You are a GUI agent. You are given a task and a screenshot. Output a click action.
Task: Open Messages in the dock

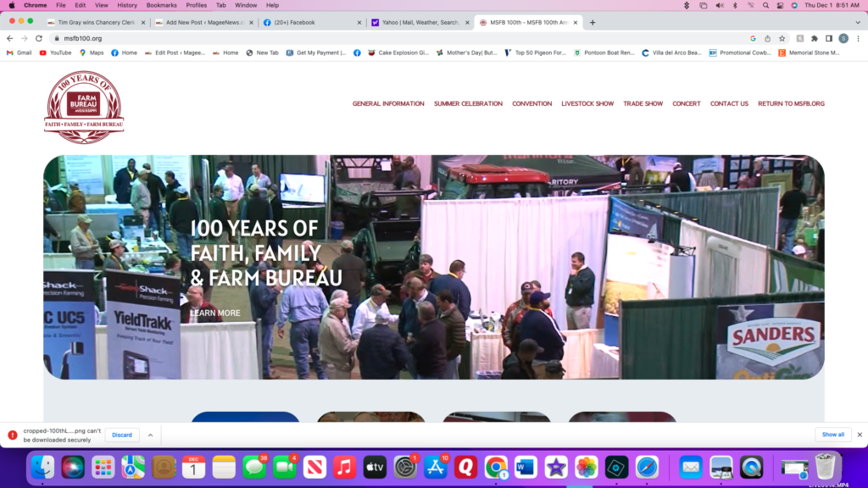coord(254,467)
